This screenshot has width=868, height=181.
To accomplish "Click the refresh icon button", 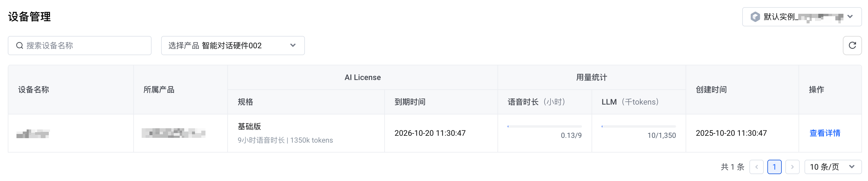I will [x=852, y=46].
